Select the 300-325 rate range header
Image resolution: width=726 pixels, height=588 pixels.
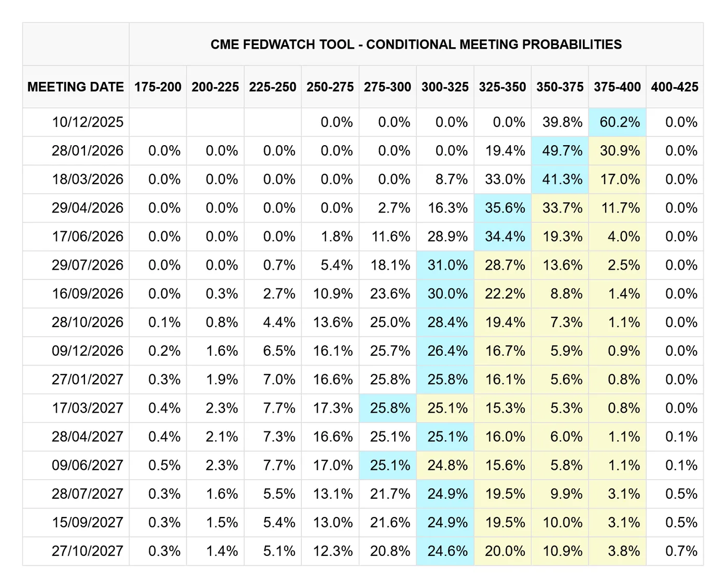coord(445,87)
